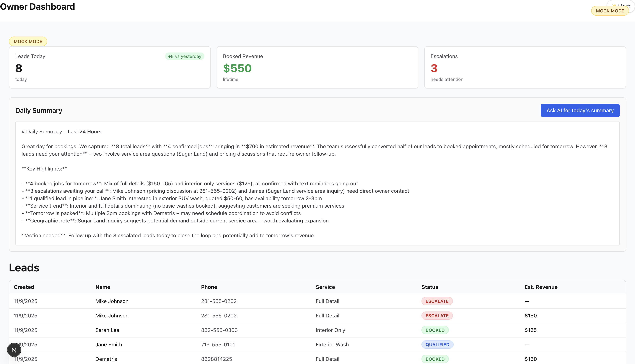Sort by the Created column header
Image resolution: width=635 pixels, height=364 pixels.
[24, 287]
